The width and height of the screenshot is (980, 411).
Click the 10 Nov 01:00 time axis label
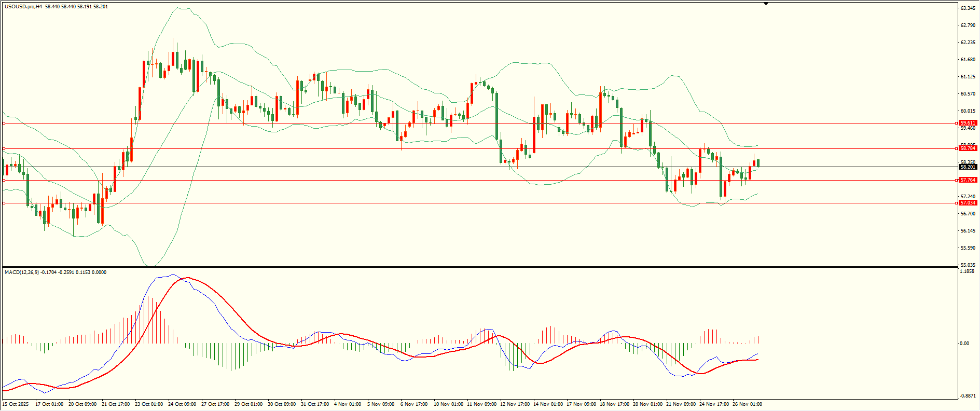click(x=448, y=404)
